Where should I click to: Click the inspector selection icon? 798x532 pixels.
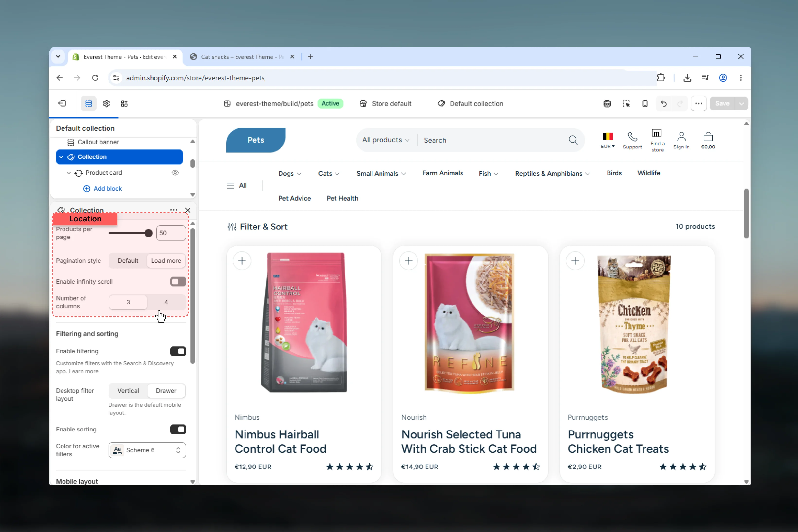(626, 103)
